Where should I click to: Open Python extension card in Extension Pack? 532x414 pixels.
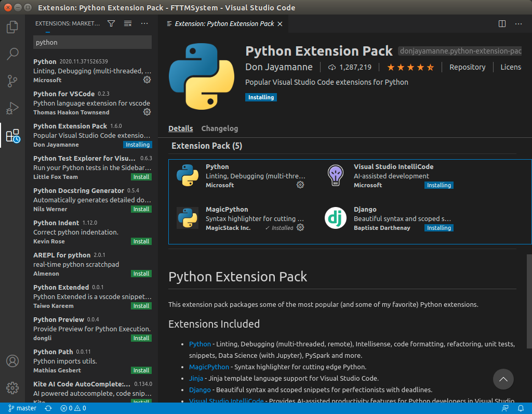tap(242, 176)
